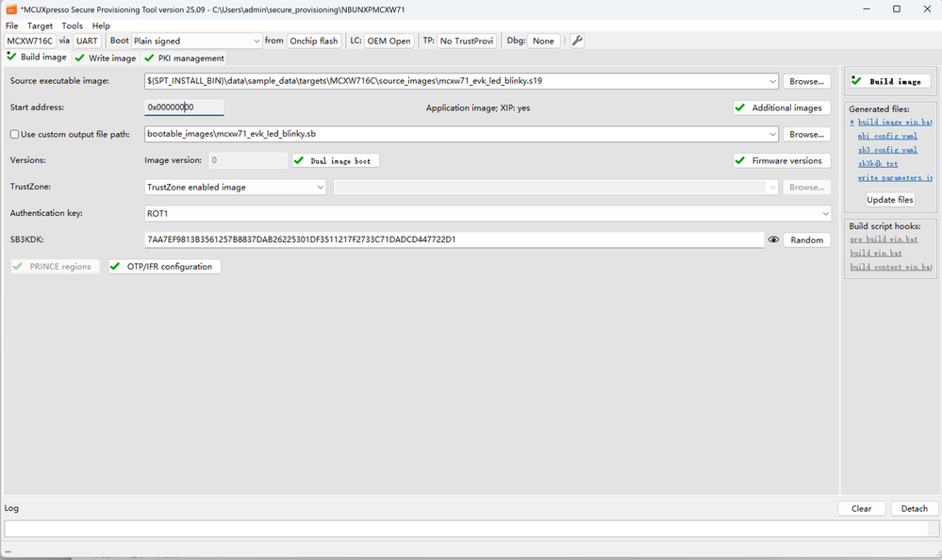Click 'Build script hooks:' heading text
The height and width of the screenshot is (560, 942).
pyautogui.click(x=884, y=226)
